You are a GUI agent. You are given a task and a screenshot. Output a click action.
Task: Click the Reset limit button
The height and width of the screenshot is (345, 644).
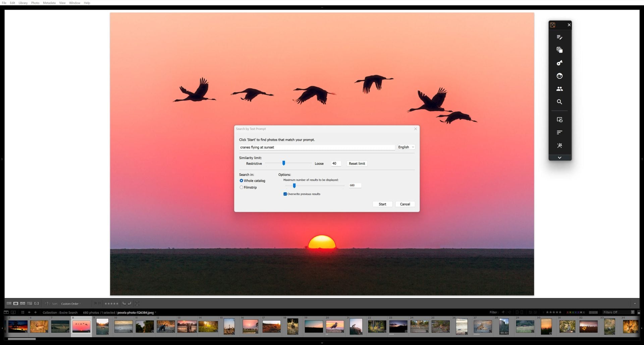[357, 163]
